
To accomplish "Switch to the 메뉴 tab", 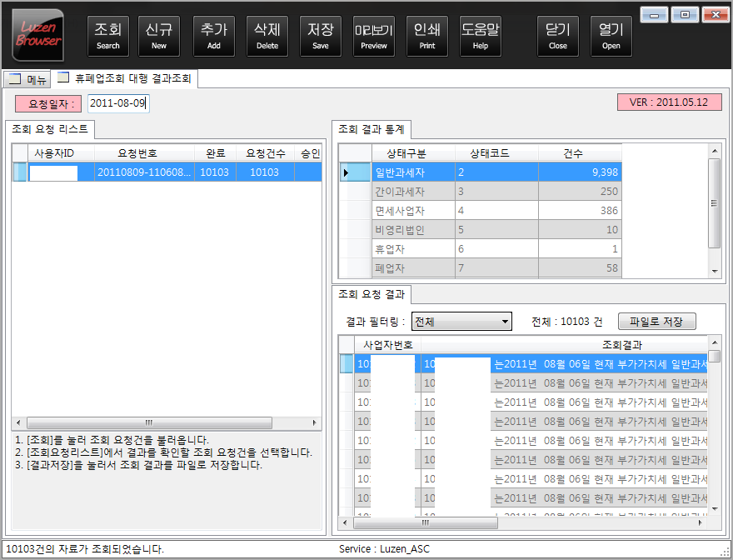I will click(x=26, y=77).
